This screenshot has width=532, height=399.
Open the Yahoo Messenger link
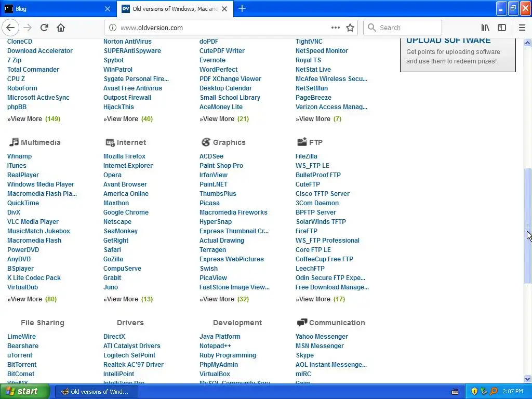(x=322, y=336)
